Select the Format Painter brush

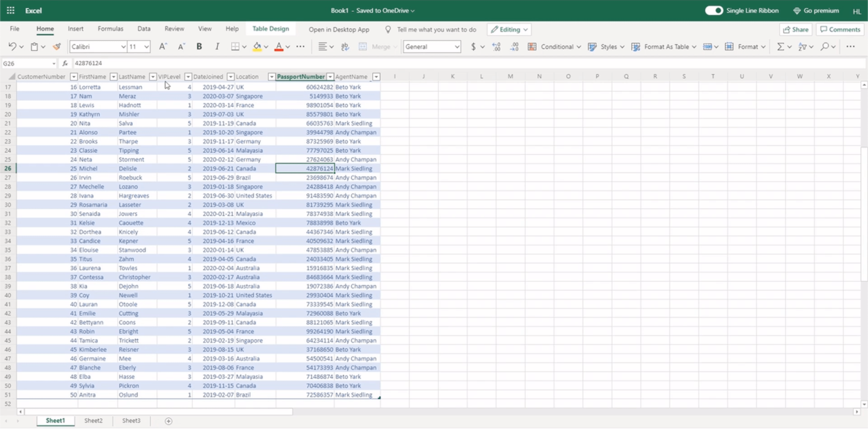tap(57, 46)
